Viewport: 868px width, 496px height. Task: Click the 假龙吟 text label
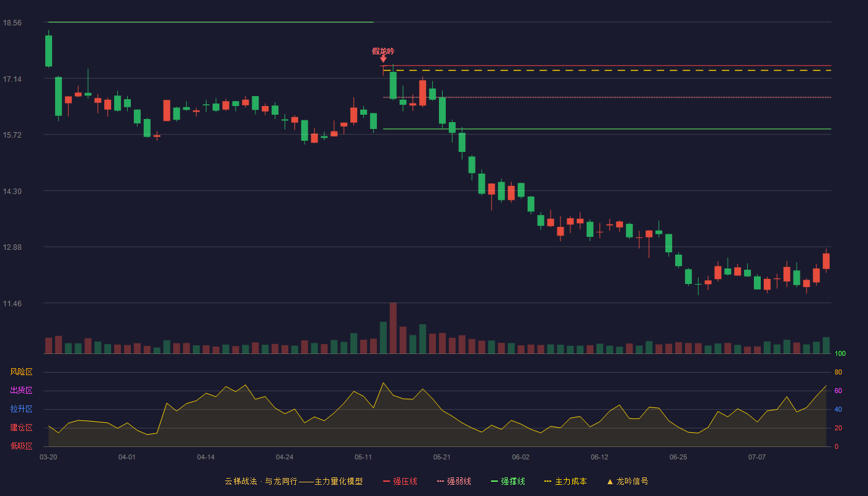pos(383,51)
